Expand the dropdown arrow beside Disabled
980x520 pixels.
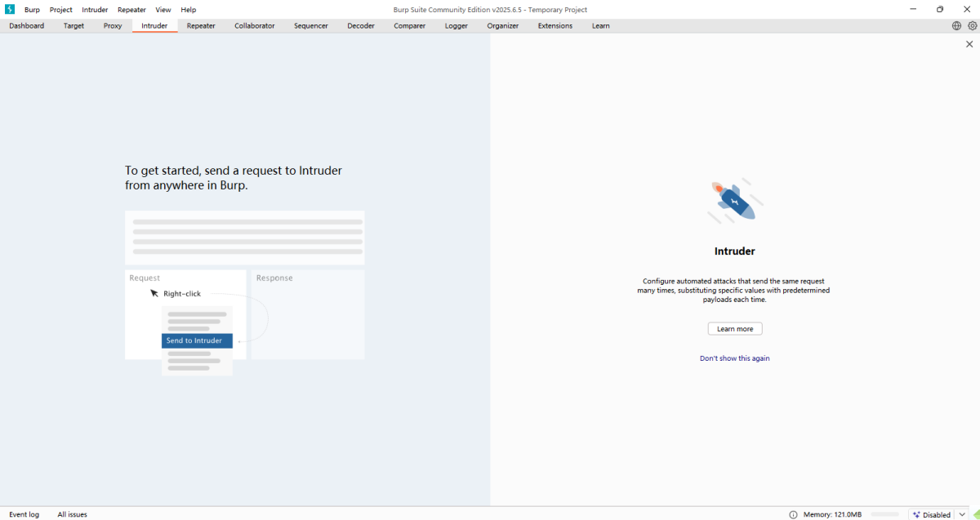point(962,514)
